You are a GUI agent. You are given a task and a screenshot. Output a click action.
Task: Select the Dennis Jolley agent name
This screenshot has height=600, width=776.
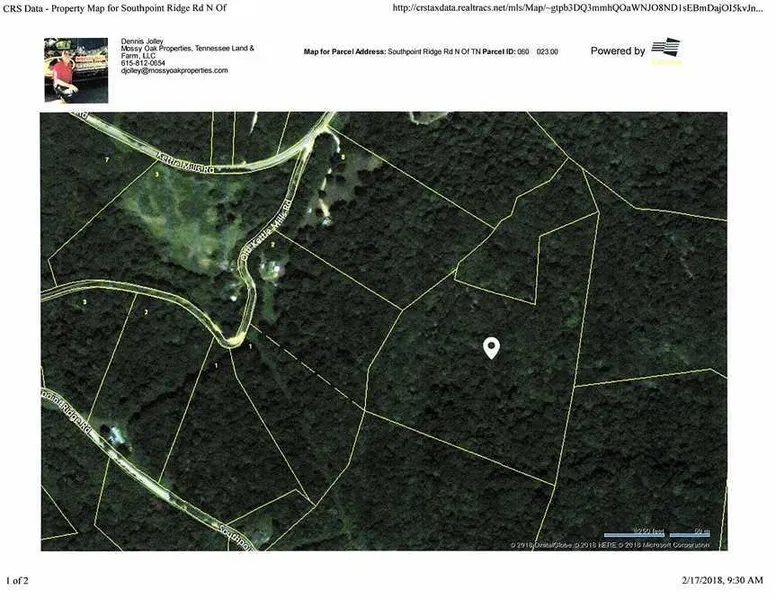pyautogui.click(x=138, y=43)
